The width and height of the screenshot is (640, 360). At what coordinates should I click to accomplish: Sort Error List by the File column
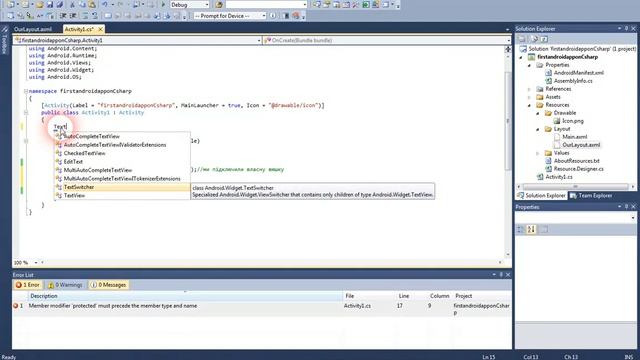(369, 296)
